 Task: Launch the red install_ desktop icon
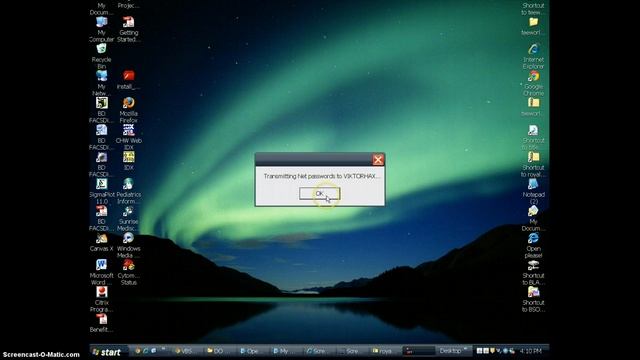(x=129, y=80)
